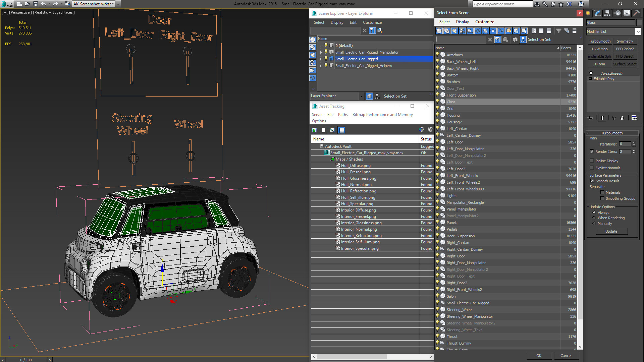
Task: Toggle Display Lights filter in Select From Scene
Action: tap(454, 31)
